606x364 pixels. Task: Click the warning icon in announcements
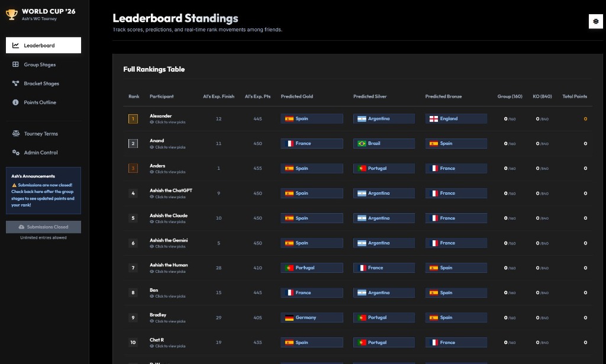[14, 185]
